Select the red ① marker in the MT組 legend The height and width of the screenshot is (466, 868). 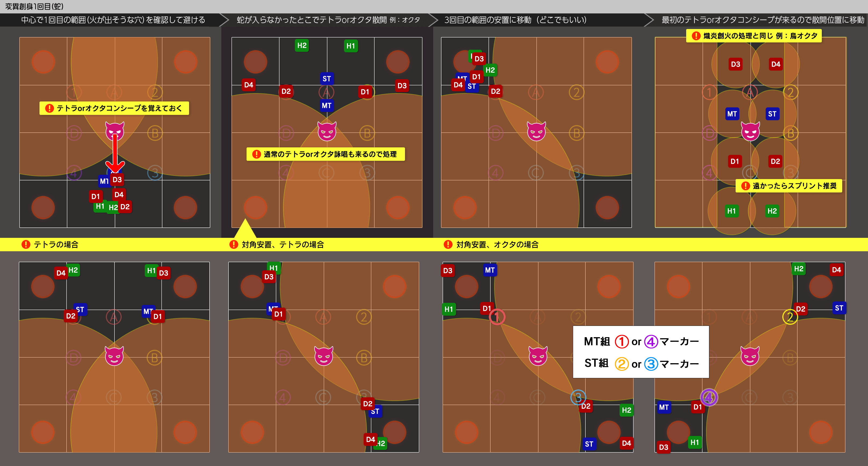[621, 341]
